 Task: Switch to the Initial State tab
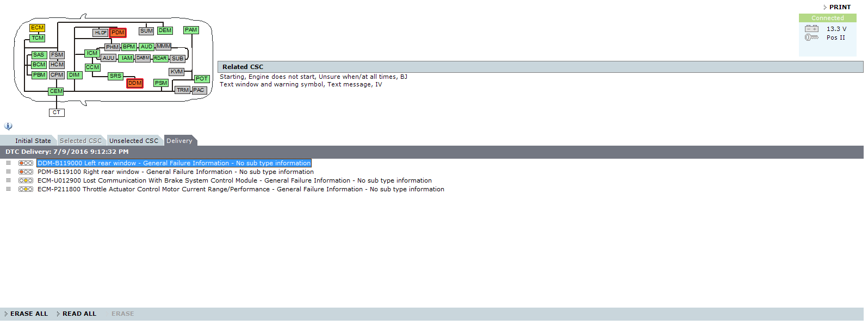pyautogui.click(x=33, y=141)
